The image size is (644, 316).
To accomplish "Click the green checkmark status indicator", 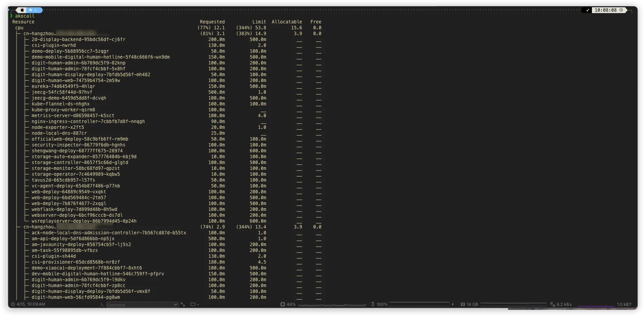I will coord(588,10).
